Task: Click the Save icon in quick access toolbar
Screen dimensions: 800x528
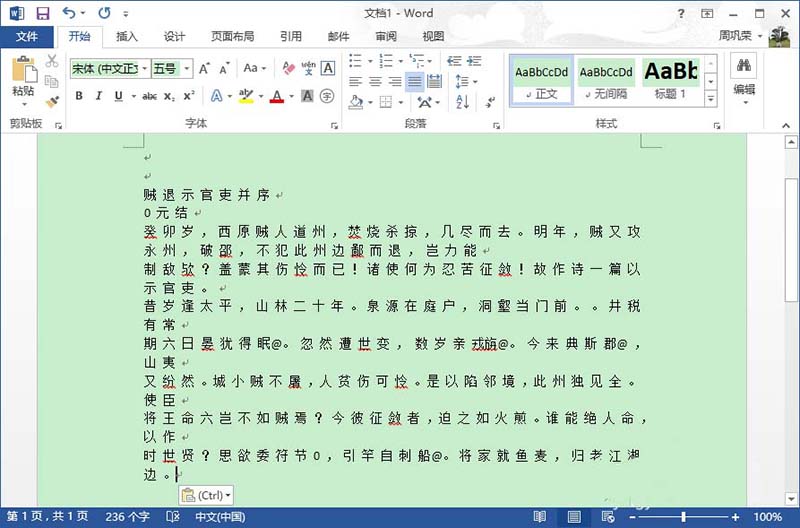Action: tap(42, 13)
